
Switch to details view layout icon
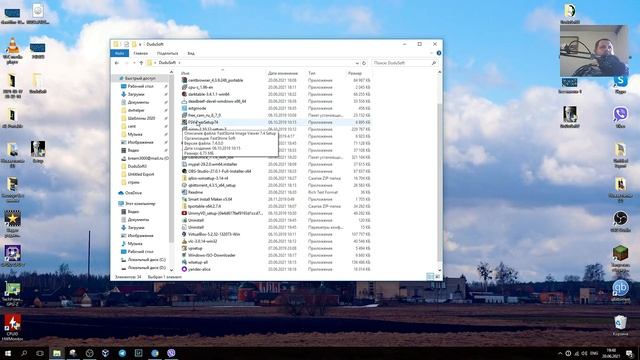(x=430, y=277)
